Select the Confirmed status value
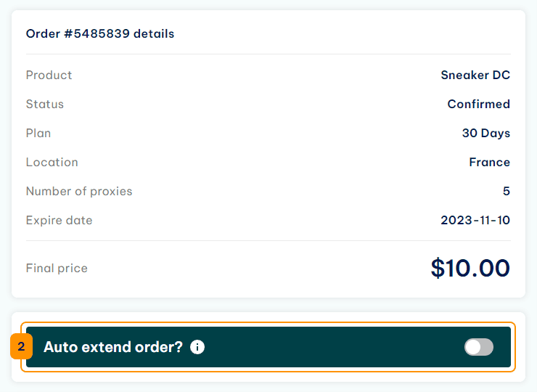The width and height of the screenshot is (537, 392). 478,104
